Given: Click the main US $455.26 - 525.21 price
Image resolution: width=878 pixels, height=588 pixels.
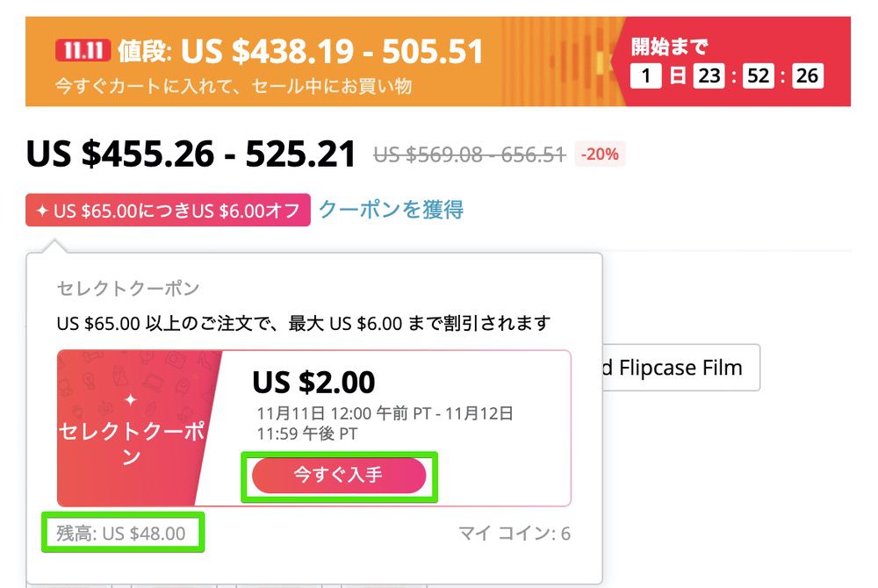Looking at the screenshot, I should click(191, 154).
